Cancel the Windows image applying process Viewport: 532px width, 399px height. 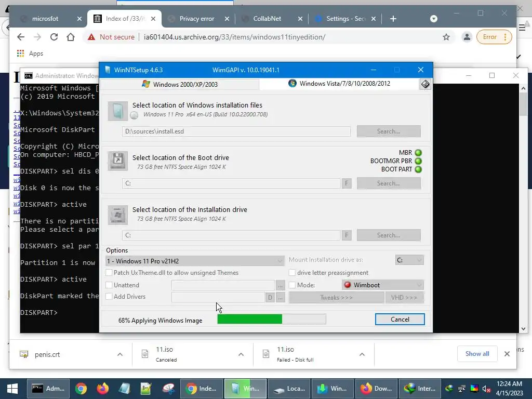point(400,320)
